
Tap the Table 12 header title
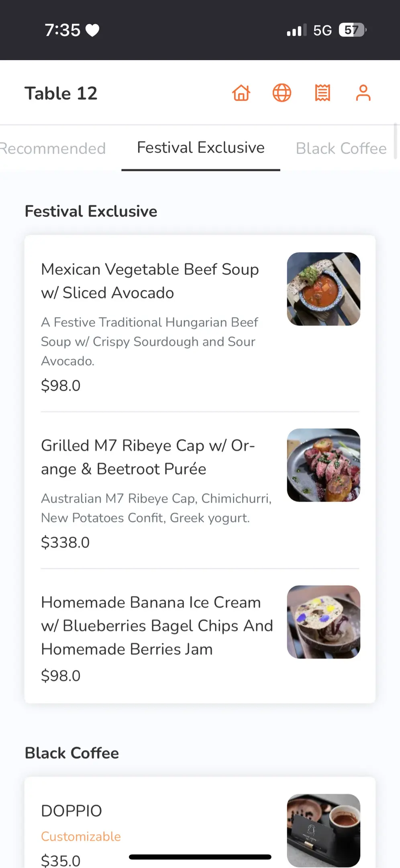61,94
